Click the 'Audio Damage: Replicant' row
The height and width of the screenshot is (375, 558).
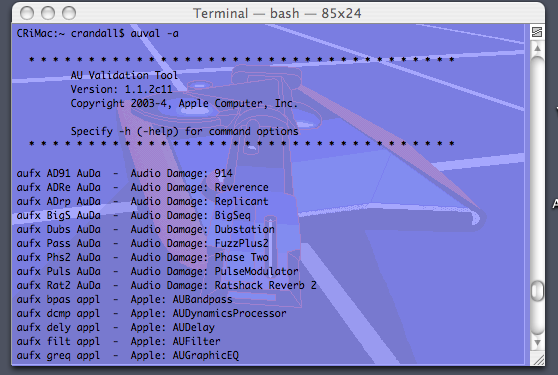(142, 201)
